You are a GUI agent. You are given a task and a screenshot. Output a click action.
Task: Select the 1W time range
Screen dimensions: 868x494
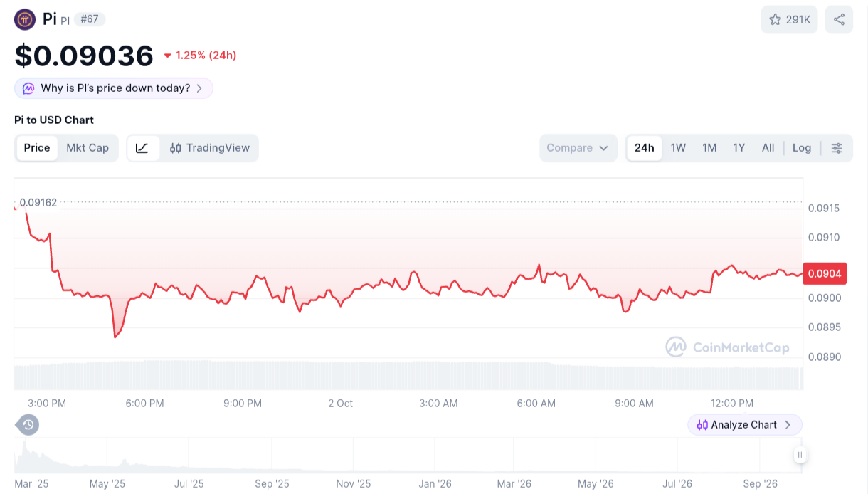pos(678,148)
